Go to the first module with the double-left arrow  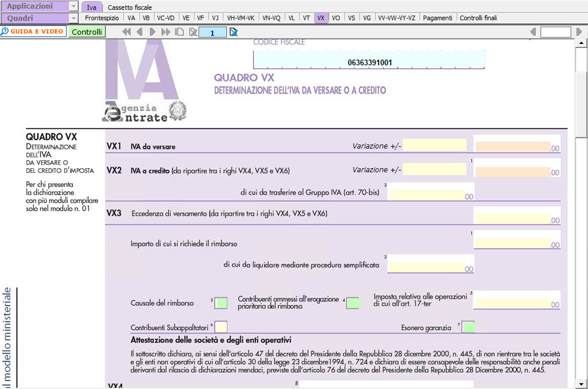[x=126, y=32]
